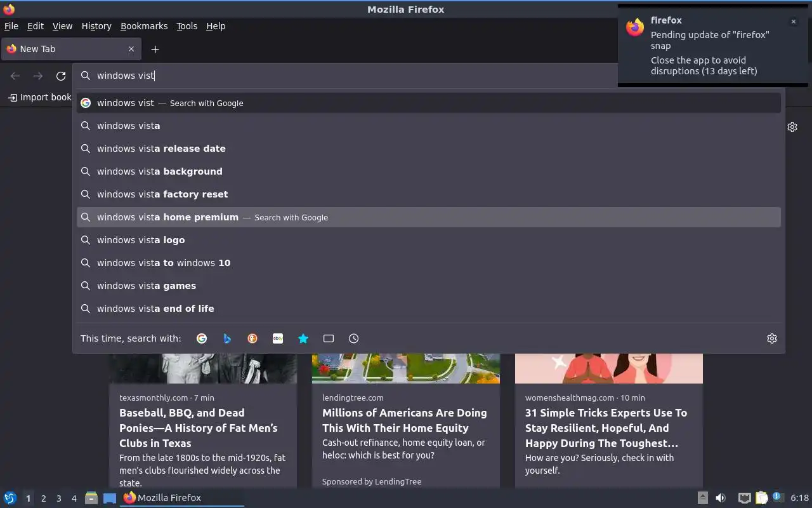Viewport: 812px width, 508px height.
Task: Open file manager from taskbar
Action: tap(91, 498)
